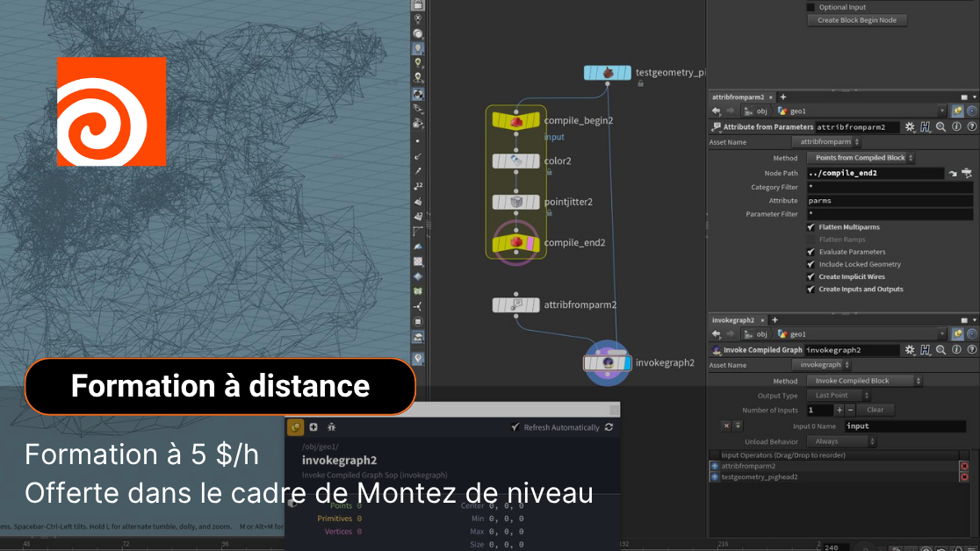Screen dimensions: 980x551
Task: Select the pointjitter2 node
Action: 515,202
